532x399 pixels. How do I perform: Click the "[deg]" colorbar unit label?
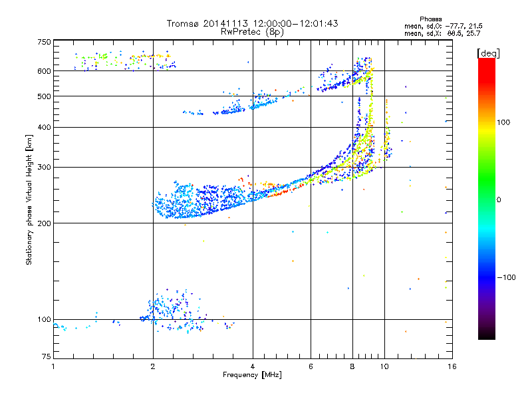tap(488, 53)
